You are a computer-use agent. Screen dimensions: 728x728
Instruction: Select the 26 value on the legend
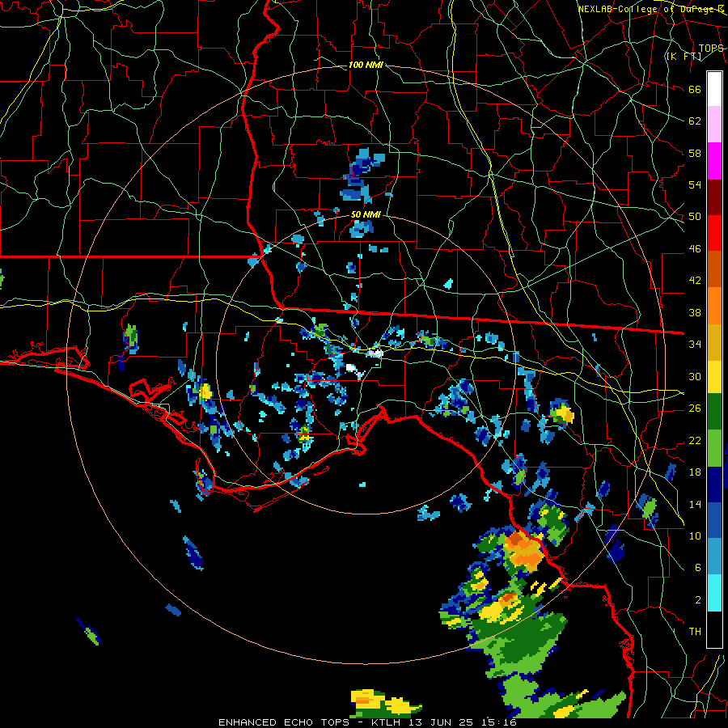(x=695, y=408)
